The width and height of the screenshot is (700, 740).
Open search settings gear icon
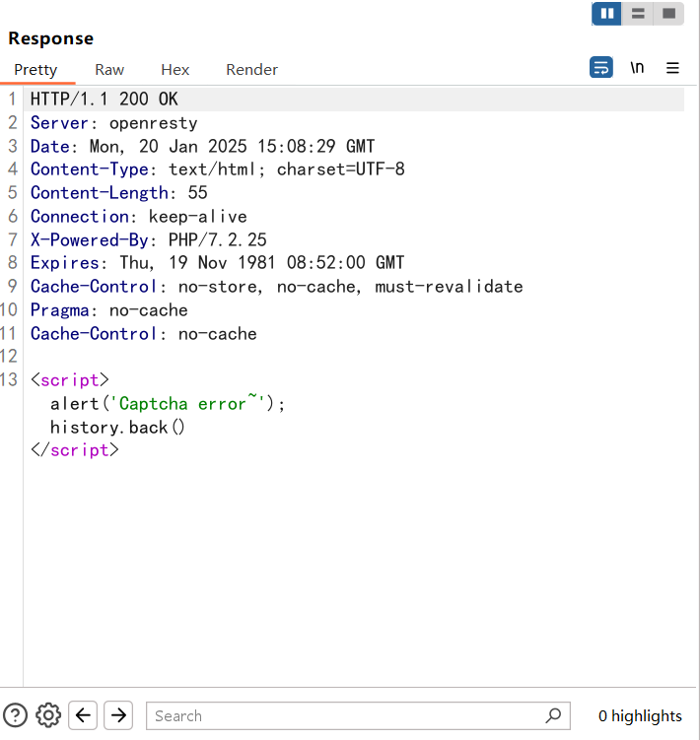(x=48, y=715)
